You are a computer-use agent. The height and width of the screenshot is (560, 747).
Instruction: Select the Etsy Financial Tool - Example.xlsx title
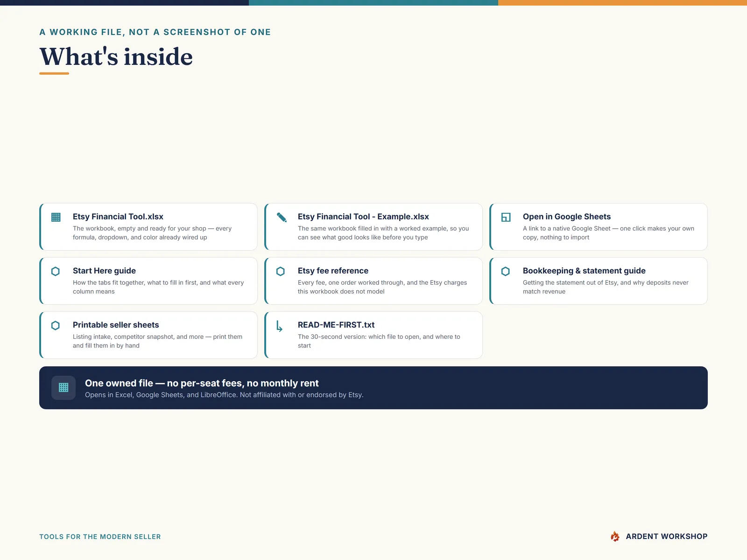tap(363, 217)
